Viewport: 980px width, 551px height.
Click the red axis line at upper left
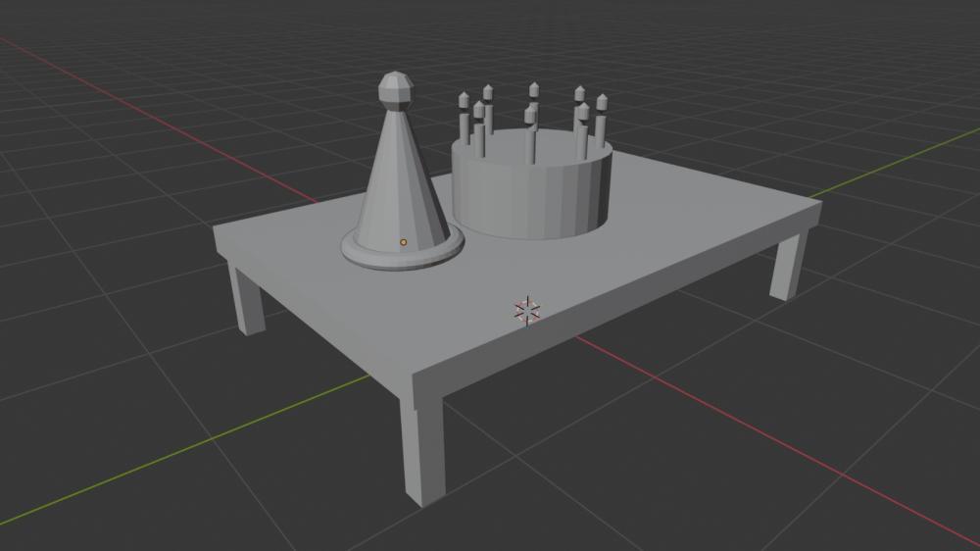(156, 119)
